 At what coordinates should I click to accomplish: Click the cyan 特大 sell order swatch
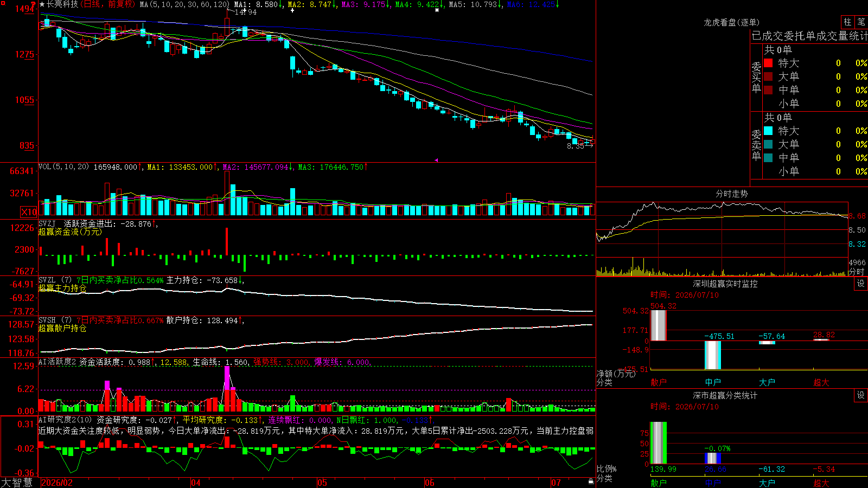[768, 131]
